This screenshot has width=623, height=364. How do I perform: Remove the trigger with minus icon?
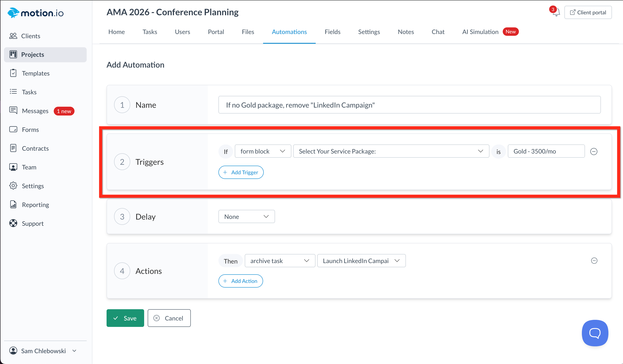[x=594, y=151]
